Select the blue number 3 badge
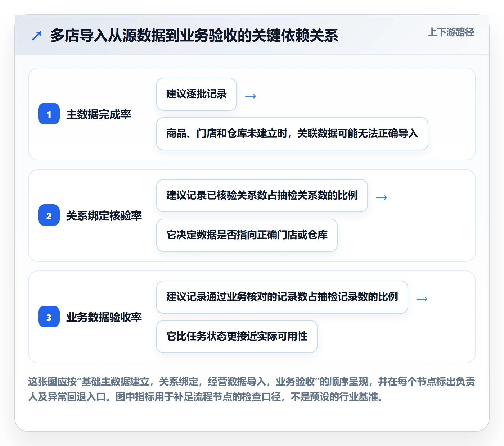504x446 pixels. [x=49, y=317]
